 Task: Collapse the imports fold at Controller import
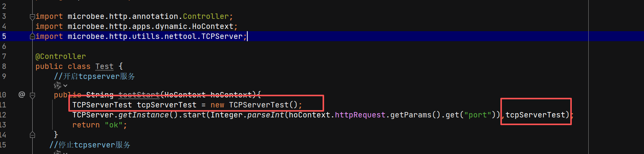tap(32, 17)
